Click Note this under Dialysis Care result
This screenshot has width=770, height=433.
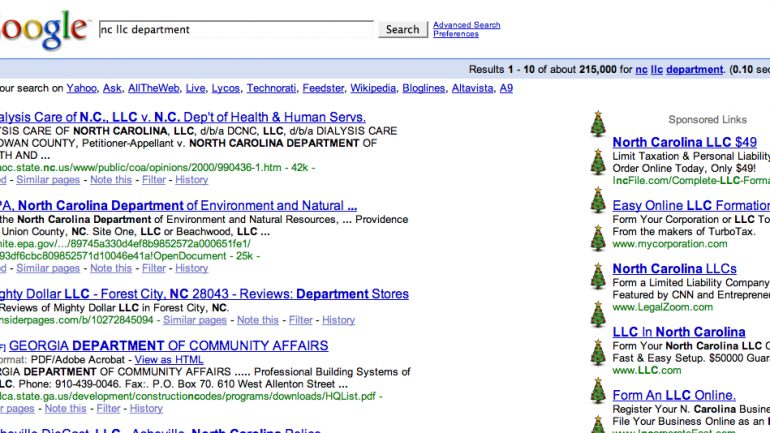click(x=111, y=180)
